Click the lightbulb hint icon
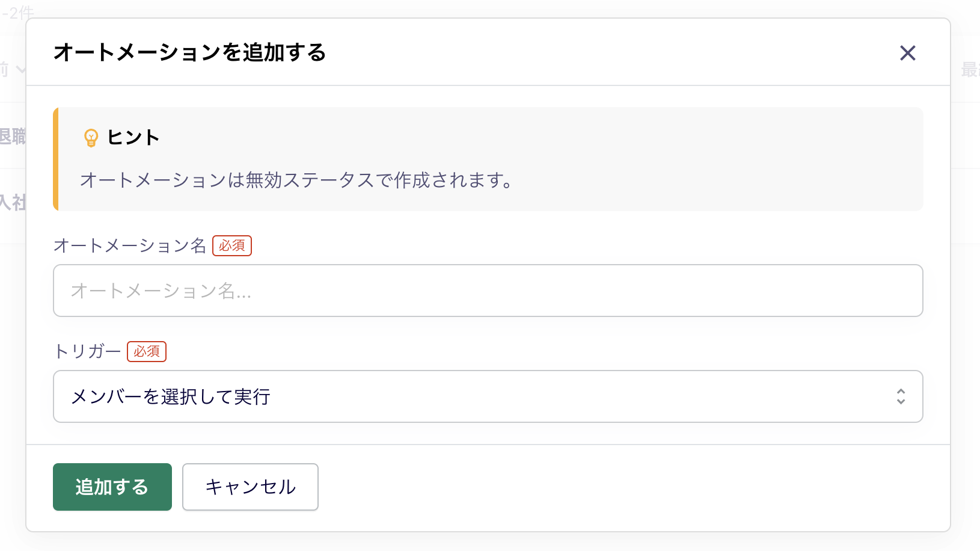This screenshot has height=551, width=980. tap(91, 138)
